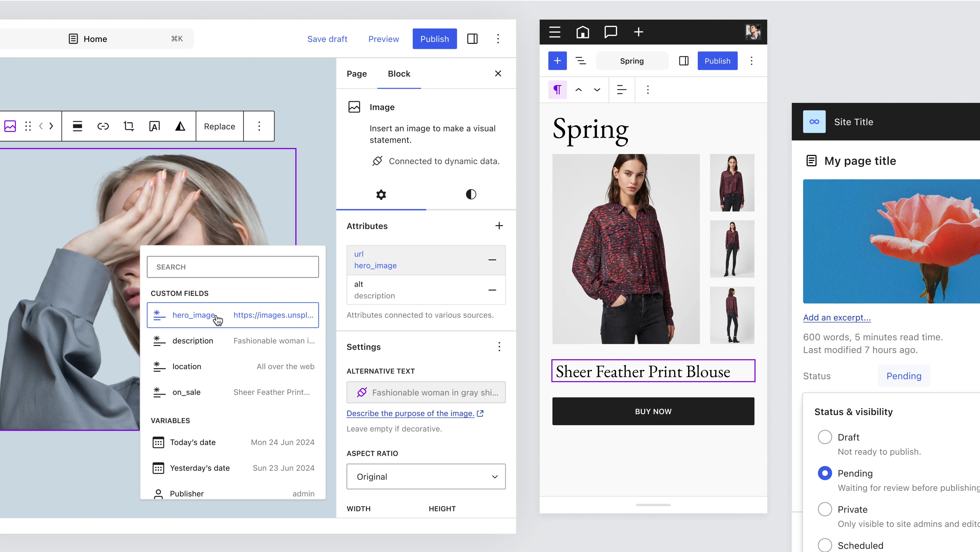
Task: Select the Private visibility radio option
Action: coord(824,509)
